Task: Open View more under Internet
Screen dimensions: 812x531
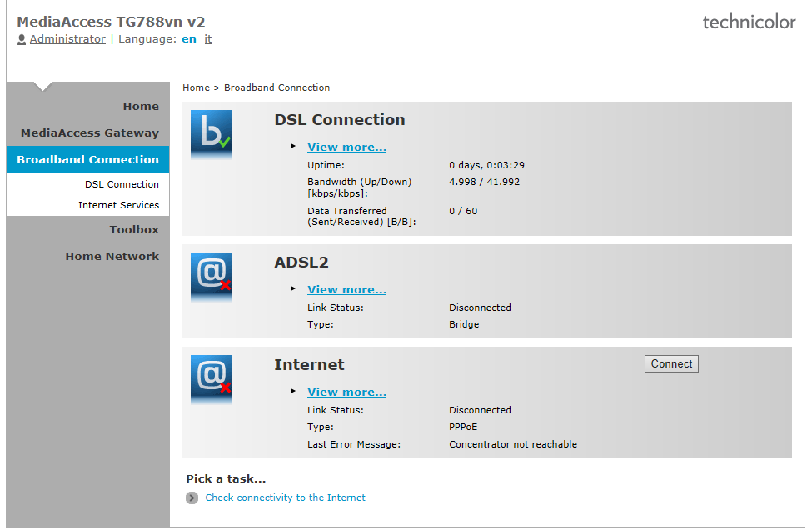Action: click(347, 393)
